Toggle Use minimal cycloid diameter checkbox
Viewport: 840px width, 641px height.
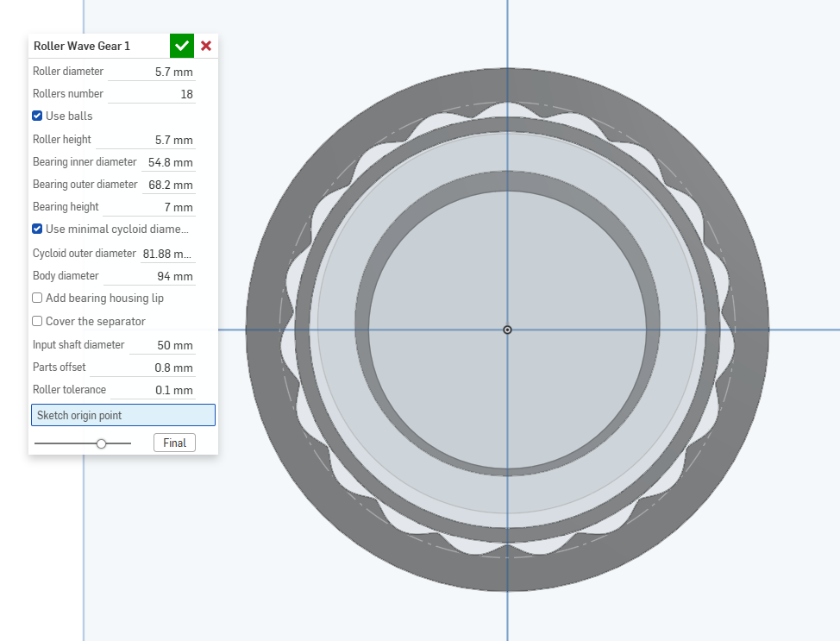[x=37, y=229]
